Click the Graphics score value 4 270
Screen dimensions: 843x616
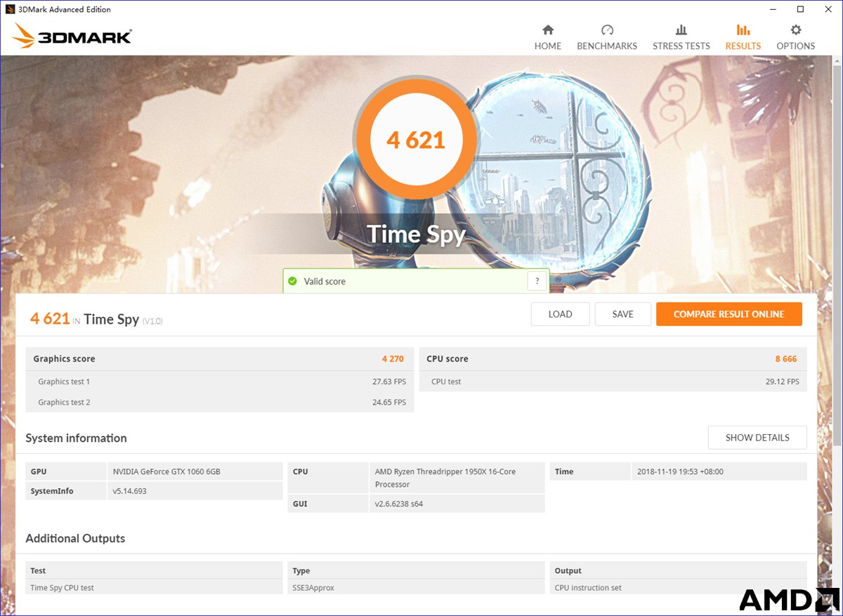point(393,359)
